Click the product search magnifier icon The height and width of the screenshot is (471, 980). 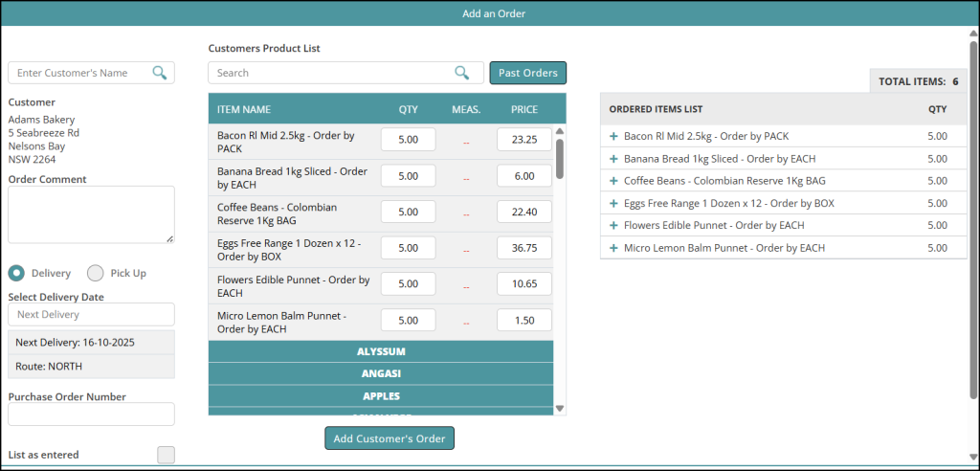(462, 73)
